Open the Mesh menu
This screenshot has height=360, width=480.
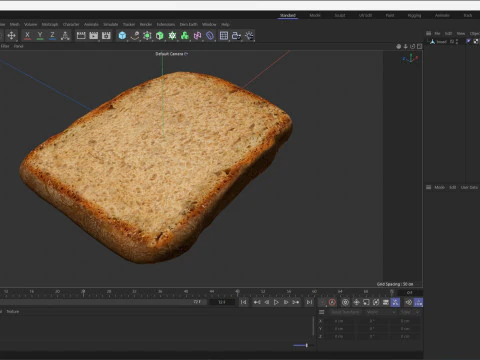(x=14, y=24)
